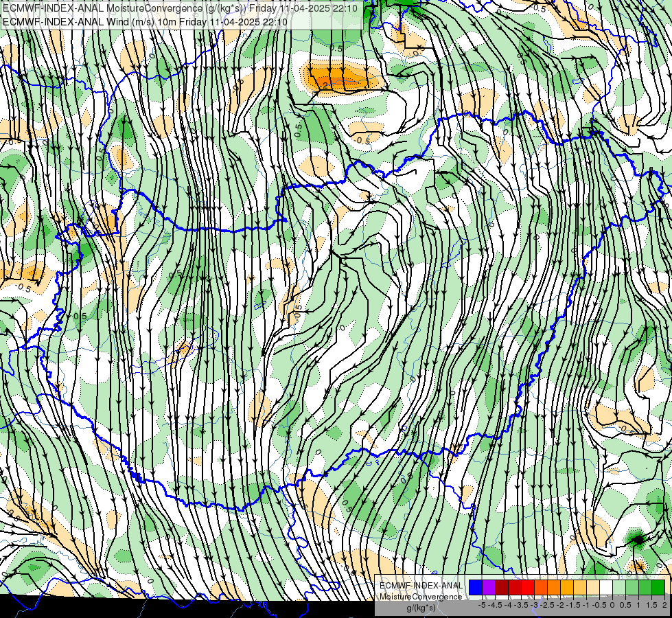Click the legend unit label g/(kg*s)
Image resolution: width=672 pixels, height=618 pixels.
(421, 608)
